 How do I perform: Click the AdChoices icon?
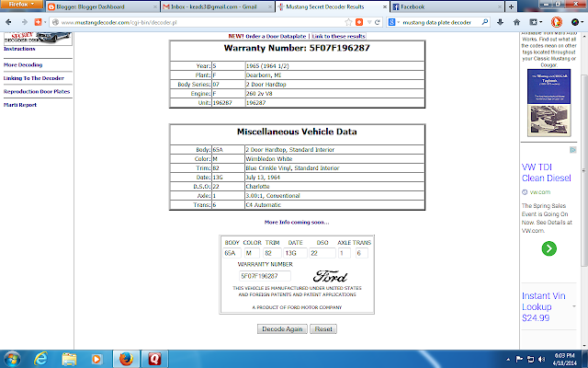click(573, 150)
